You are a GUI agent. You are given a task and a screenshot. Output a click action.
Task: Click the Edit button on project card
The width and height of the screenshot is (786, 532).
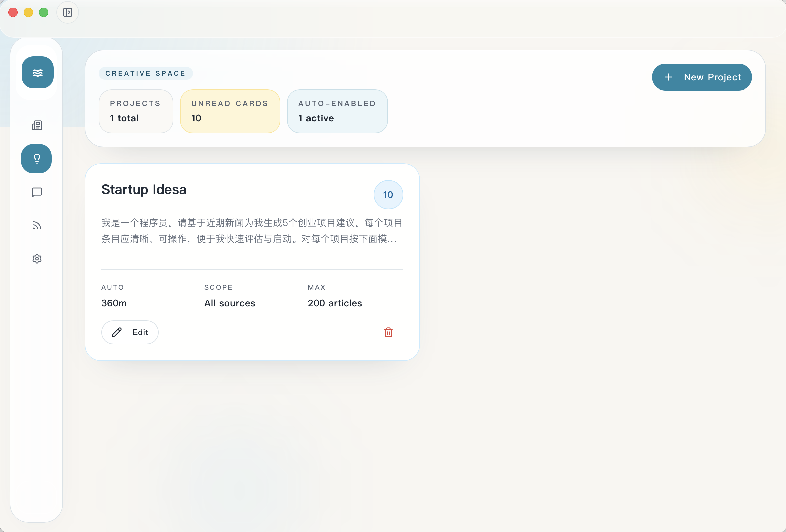pos(130,332)
